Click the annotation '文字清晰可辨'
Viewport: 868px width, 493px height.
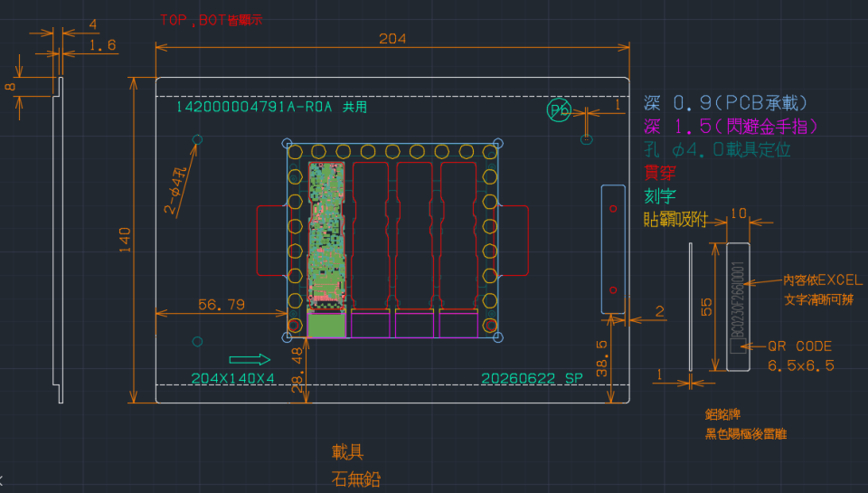click(x=819, y=299)
